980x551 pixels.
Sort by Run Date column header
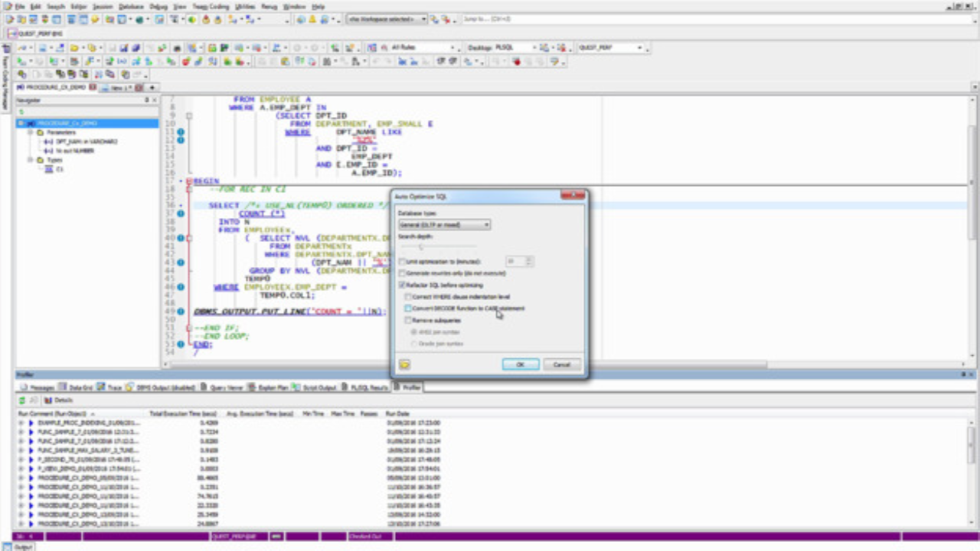point(398,413)
